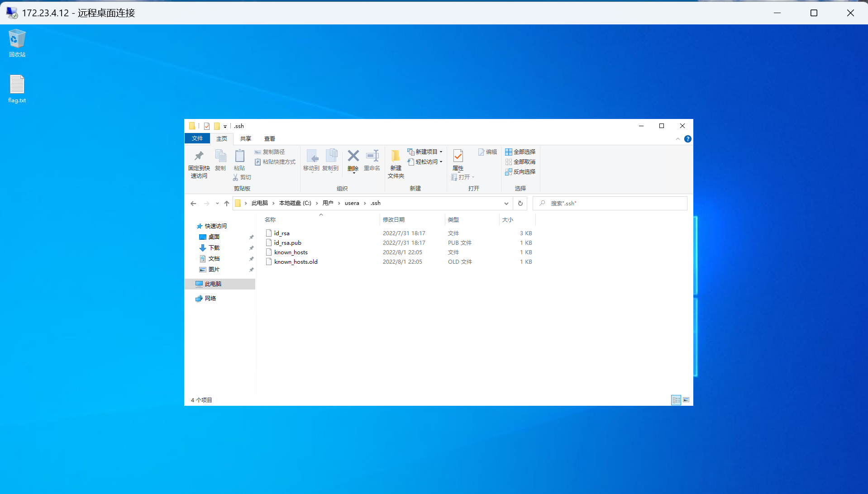Viewport: 868px width, 494px height.
Task: Click Select all in ribbon
Action: tap(520, 152)
